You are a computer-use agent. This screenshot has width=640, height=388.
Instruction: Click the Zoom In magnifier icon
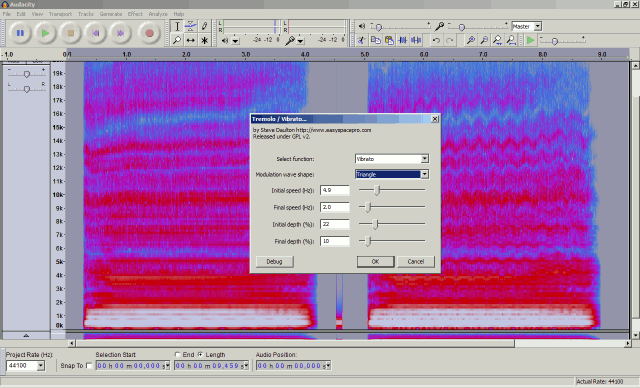click(471, 40)
